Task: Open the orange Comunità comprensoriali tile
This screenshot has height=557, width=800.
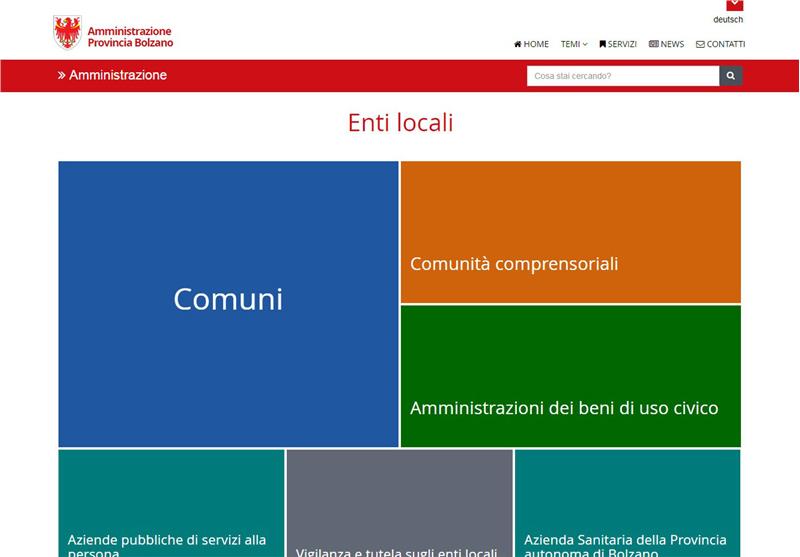Action: [x=570, y=232]
